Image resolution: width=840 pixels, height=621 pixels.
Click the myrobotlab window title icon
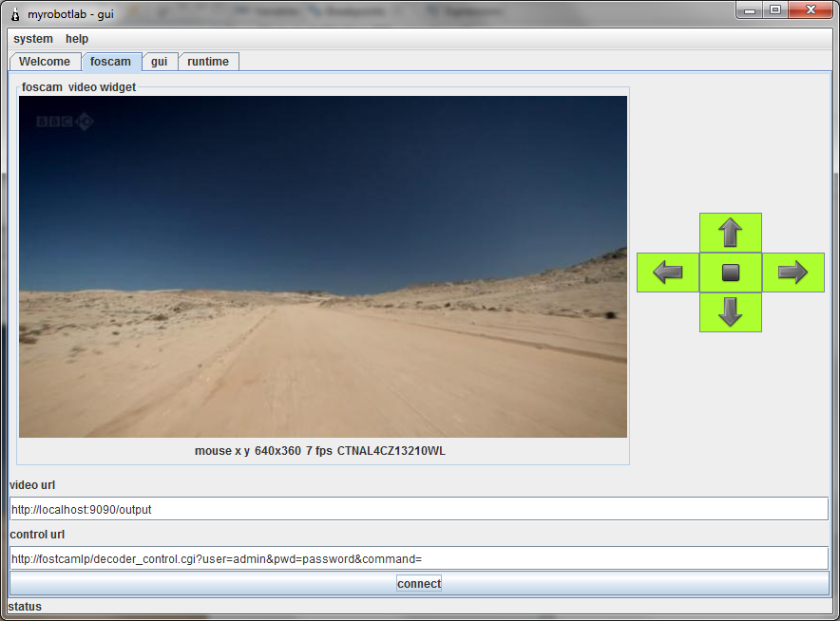(x=15, y=14)
